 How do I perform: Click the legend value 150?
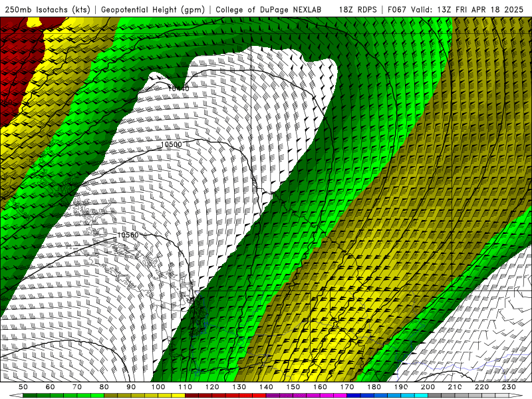tap(293, 387)
